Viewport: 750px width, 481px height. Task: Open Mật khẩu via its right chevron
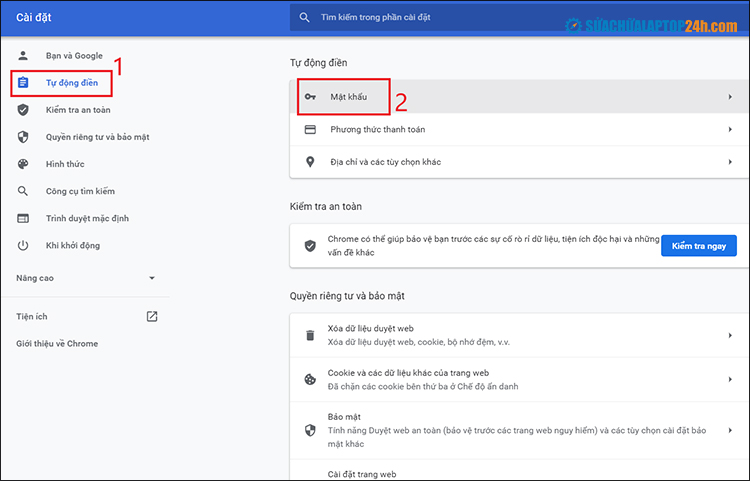click(x=730, y=97)
